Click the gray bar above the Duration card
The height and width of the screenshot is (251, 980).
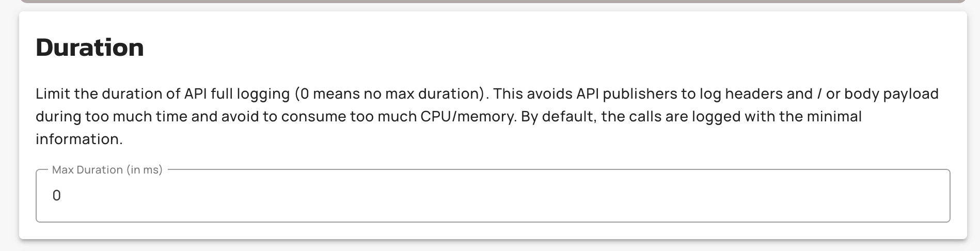[x=493, y=2]
